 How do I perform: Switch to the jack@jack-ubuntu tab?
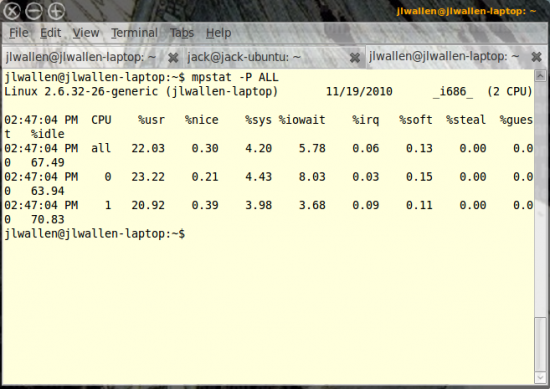coord(244,57)
